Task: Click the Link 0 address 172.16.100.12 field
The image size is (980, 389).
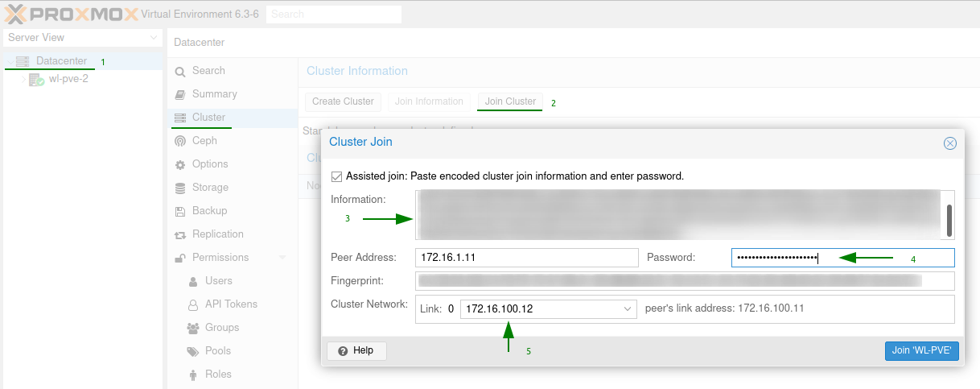Action: click(548, 309)
